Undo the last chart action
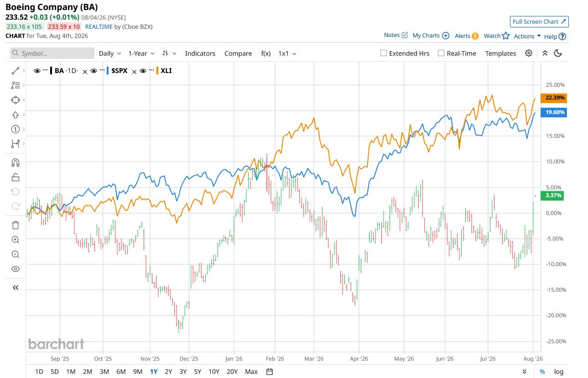This screenshot has width=588, height=378. [16, 192]
